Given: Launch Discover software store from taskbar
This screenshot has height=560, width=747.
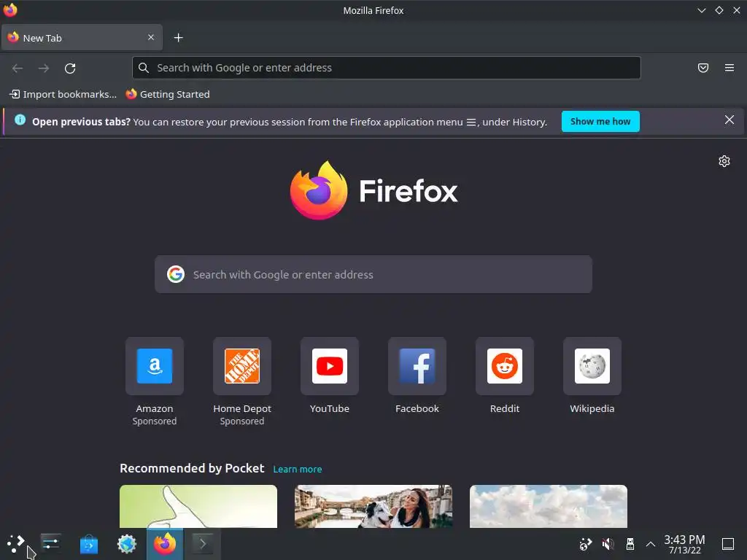Looking at the screenshot, I should 88,544.
